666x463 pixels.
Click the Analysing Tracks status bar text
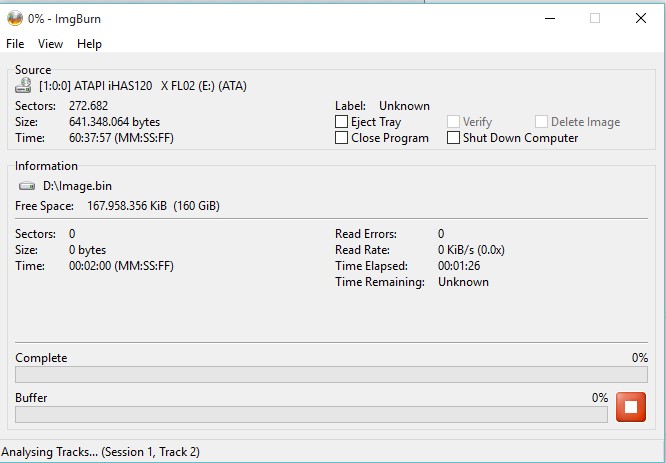tap(101, 452)
